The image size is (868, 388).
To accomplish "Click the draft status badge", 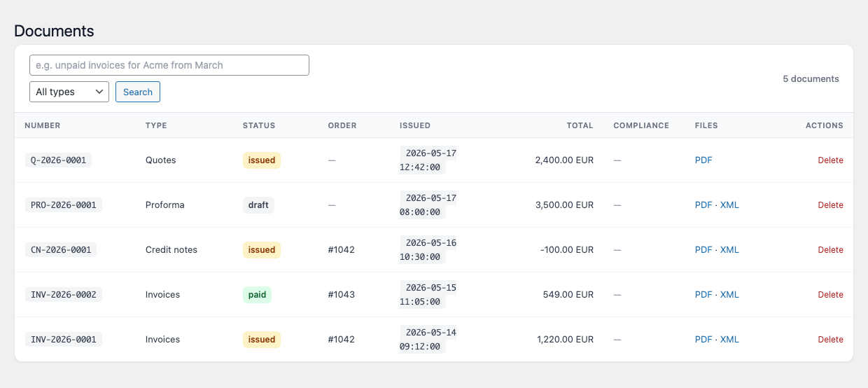I will [258, 205].
